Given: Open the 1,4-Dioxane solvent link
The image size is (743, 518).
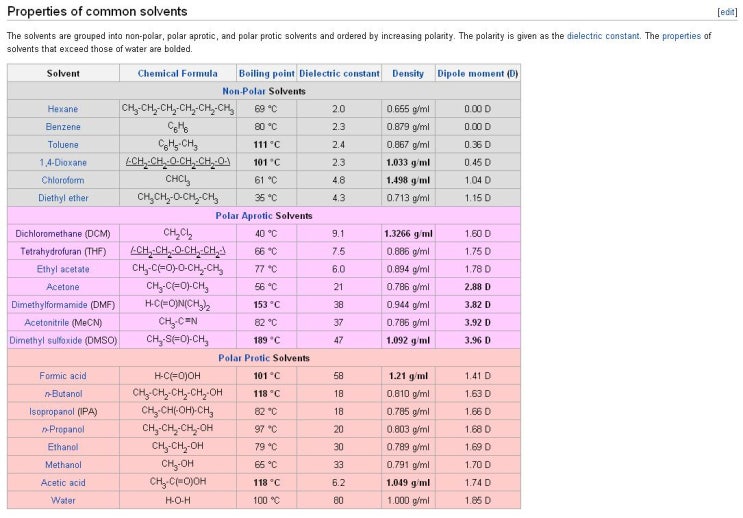Looking at the screenshot, I should [x=63, y=163].
